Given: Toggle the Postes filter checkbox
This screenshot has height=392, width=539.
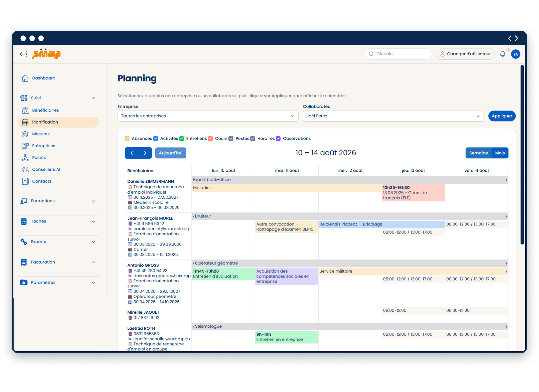Looking at the screenshot, I should pos(231,139).
